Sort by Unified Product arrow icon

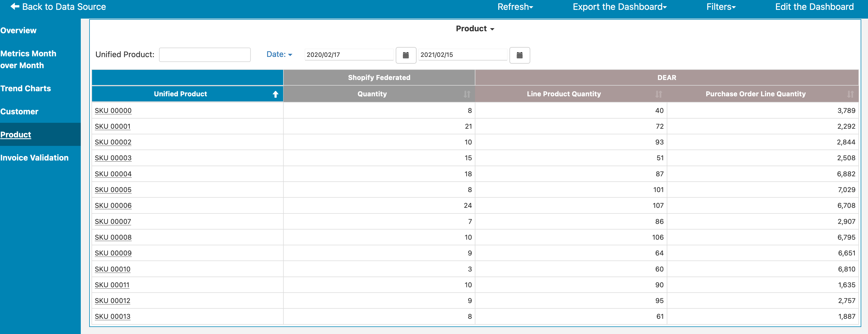tap(275, 94)
